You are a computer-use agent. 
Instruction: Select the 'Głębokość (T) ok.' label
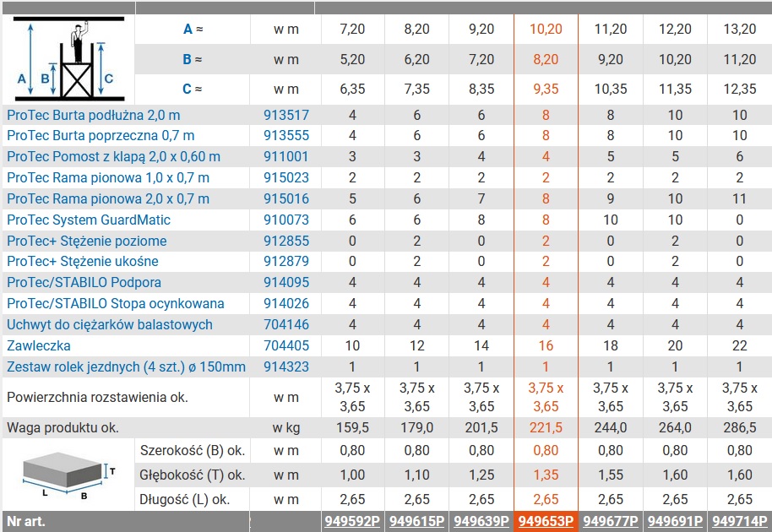click(193, 475)
